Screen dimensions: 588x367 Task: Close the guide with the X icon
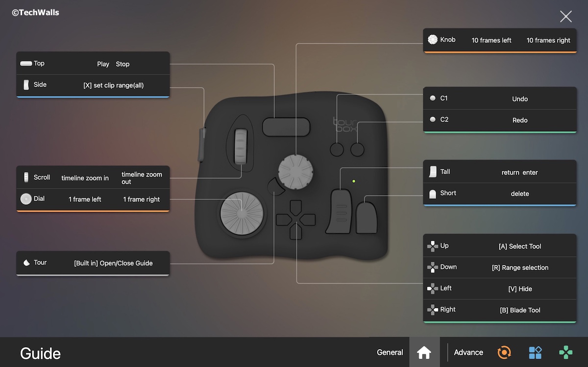click(x=566, y=17)
